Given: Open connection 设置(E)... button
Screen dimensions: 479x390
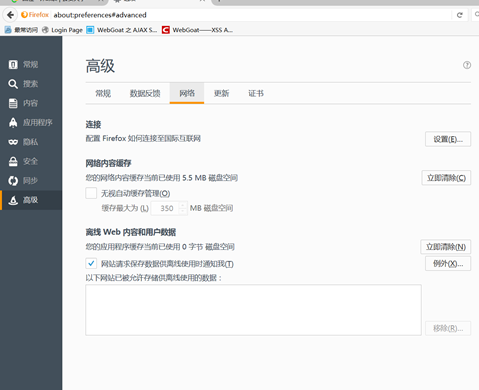Looking at the screenshot, I should (448, 139).
